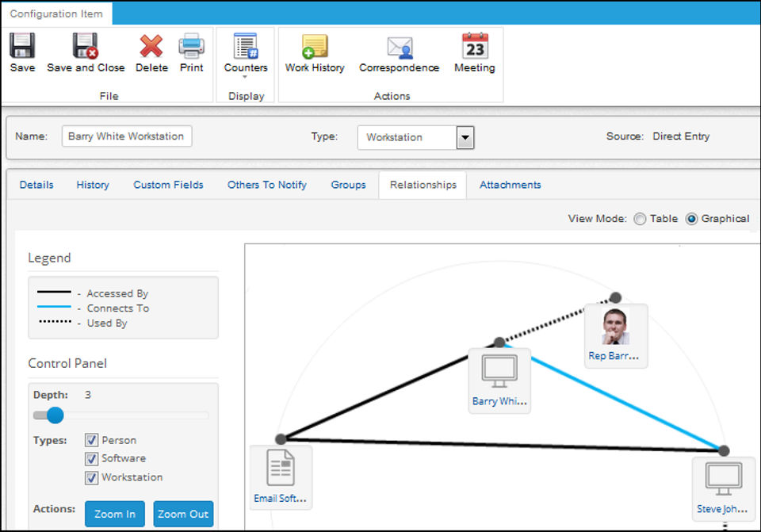Add Work History note icon
Image resolution: width=761 pixels, height=532 pixels.
(315, 46)
